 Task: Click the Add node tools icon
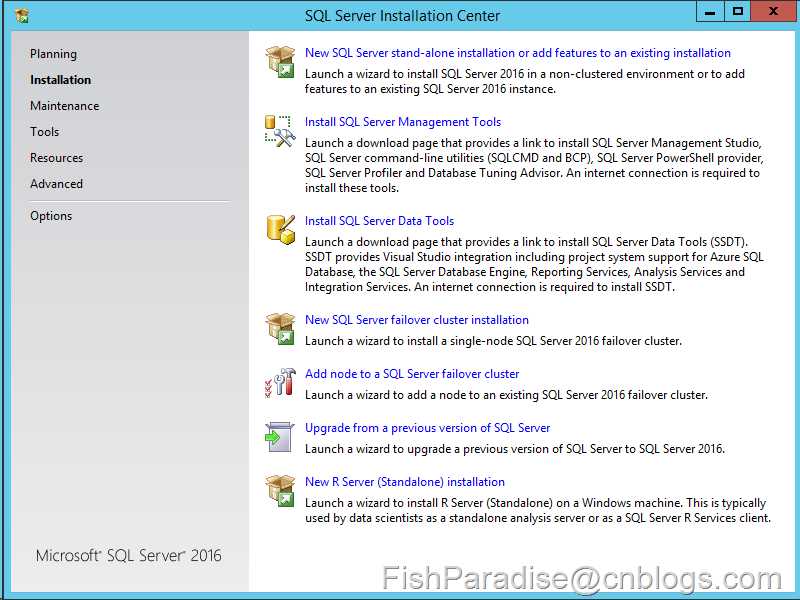click(x=280, y=383)
